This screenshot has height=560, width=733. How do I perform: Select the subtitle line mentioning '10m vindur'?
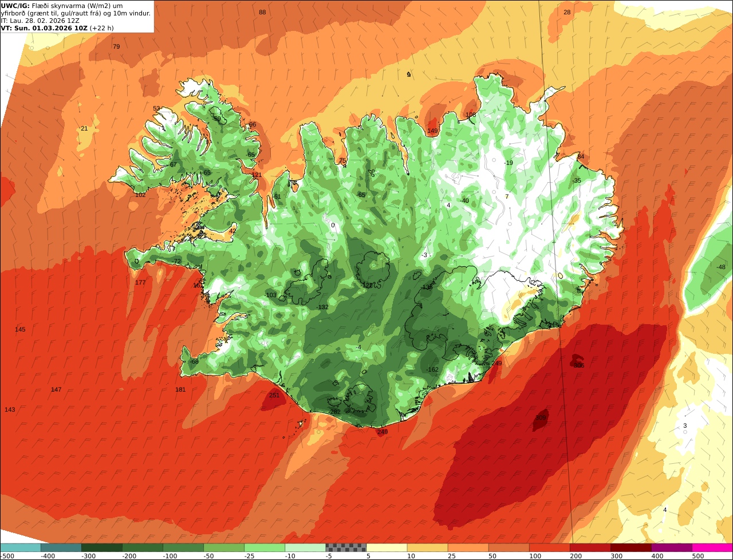pos(76,13)
